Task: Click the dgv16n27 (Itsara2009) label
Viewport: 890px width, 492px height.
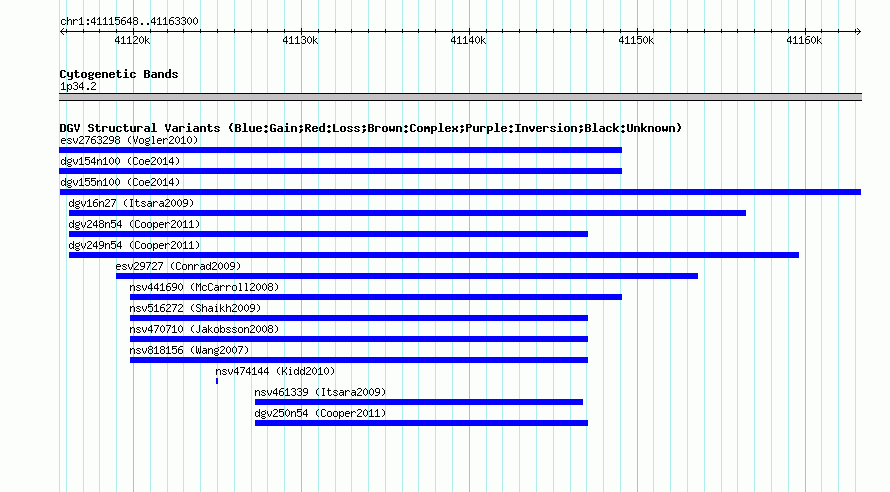Action: [131, 203]
